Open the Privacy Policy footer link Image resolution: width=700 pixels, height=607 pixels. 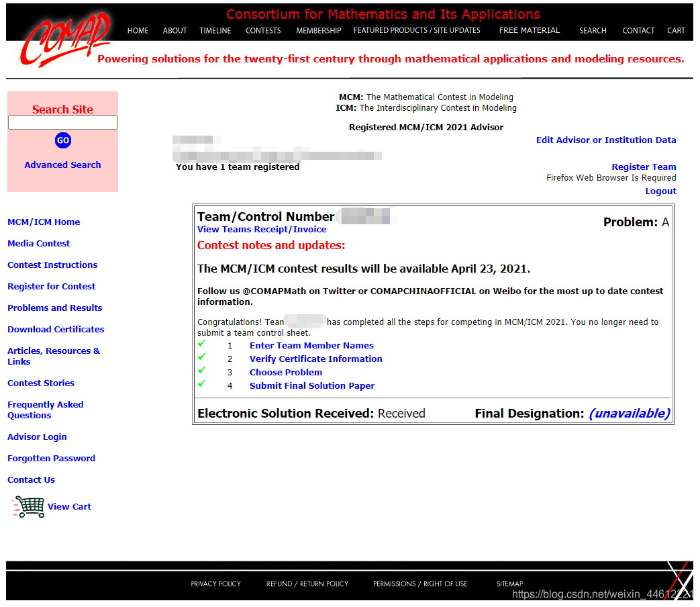click(x=215, y=583)
